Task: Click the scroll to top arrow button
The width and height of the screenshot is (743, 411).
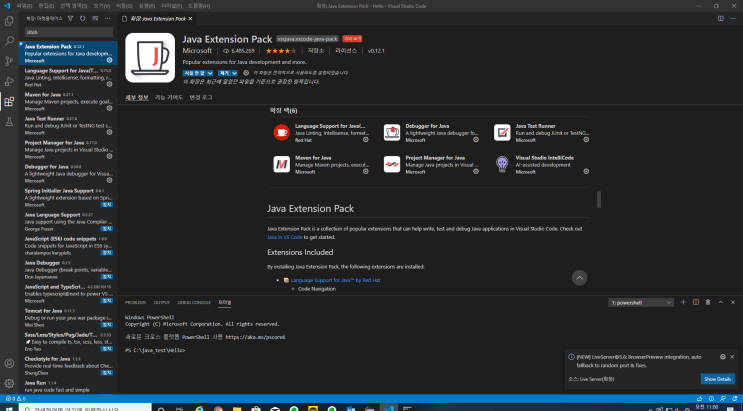Action: coord(579,278)
